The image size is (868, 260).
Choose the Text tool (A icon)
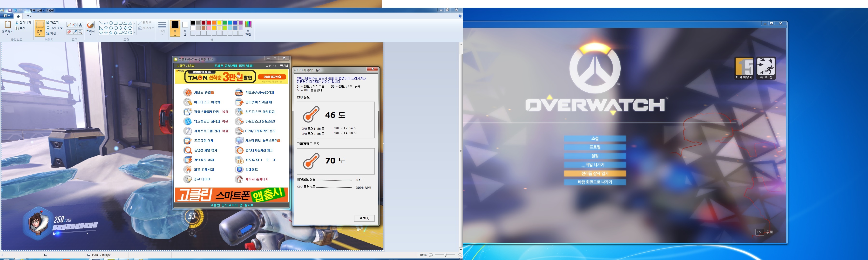pos(81,25)
